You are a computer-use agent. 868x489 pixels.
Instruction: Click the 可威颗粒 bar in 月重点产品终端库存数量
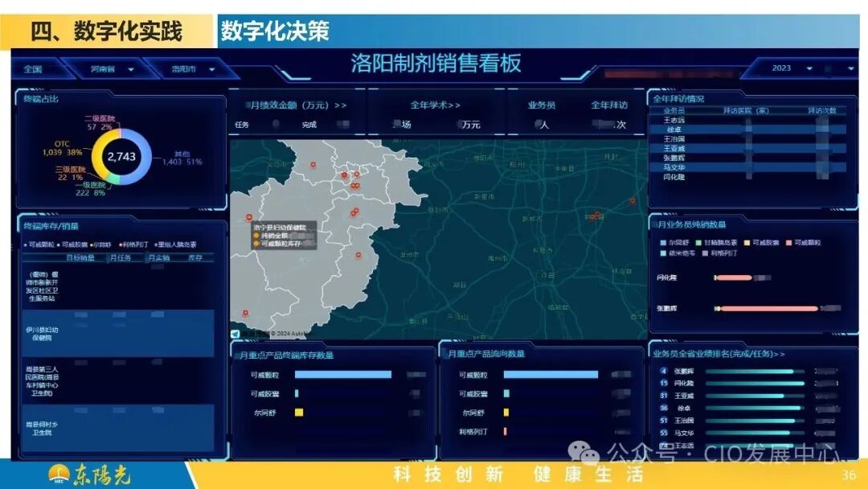pos(343,375)
